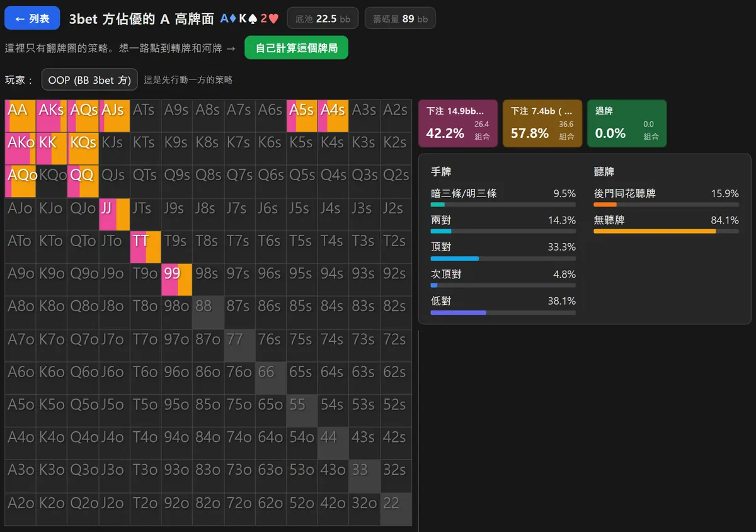This screenshot has width=756, height=532.
Task: Click the TT hand cell
Action: (x=146, y=247)
